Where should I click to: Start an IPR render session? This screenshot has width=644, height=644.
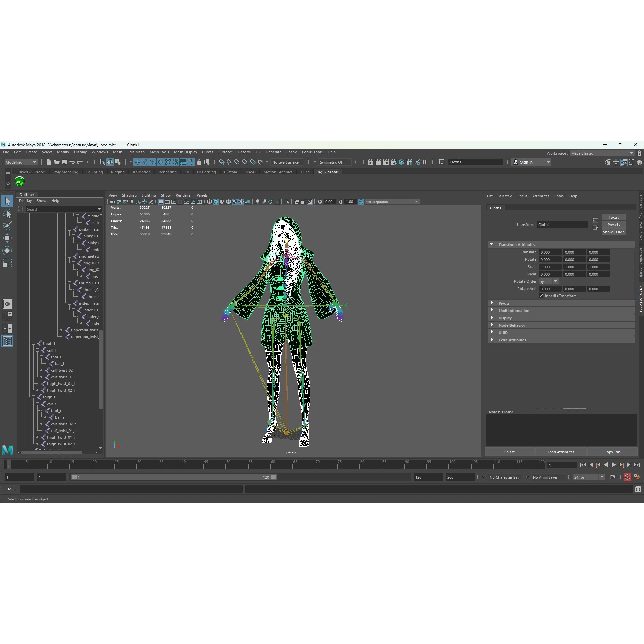(x=386, y=162)
